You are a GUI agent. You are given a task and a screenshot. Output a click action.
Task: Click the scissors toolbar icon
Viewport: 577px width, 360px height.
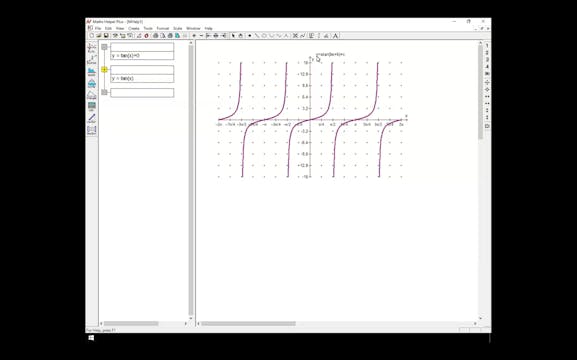(x=295, y=36)
